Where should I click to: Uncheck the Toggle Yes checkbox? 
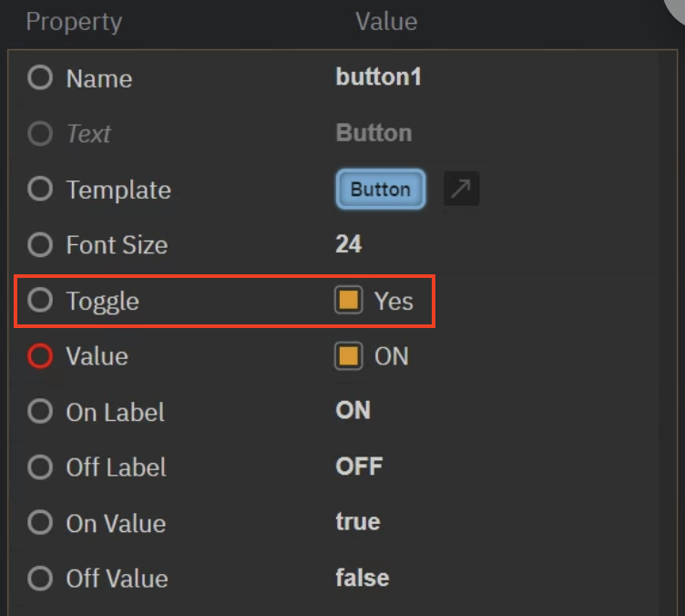[349, 301]
